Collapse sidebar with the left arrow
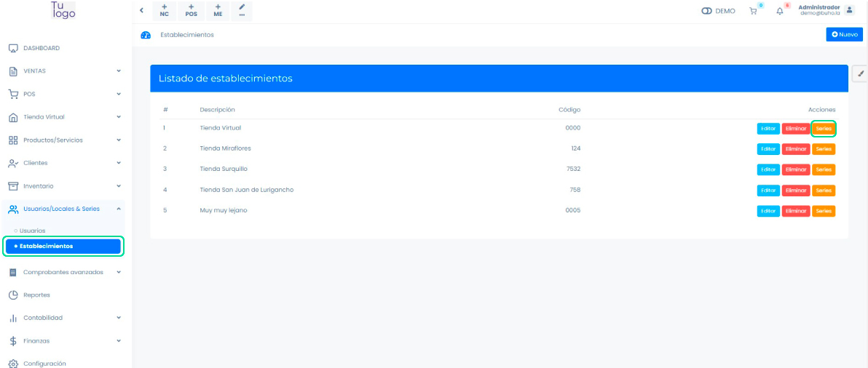Viewport: 868px width, 368px height. click(141, 11)
